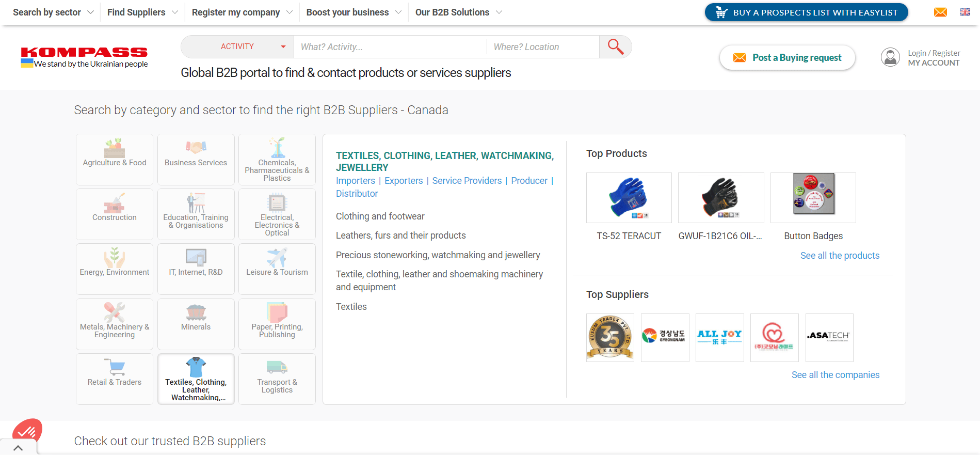The height and width of the screenshot is (455, 980).
Task: Click the Post a Buying request button
Action: tap(788, 57)
